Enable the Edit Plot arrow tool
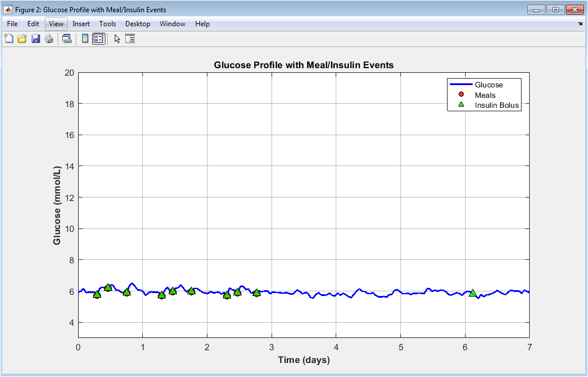This screenshot has width=588, height=377. (117, 39)
